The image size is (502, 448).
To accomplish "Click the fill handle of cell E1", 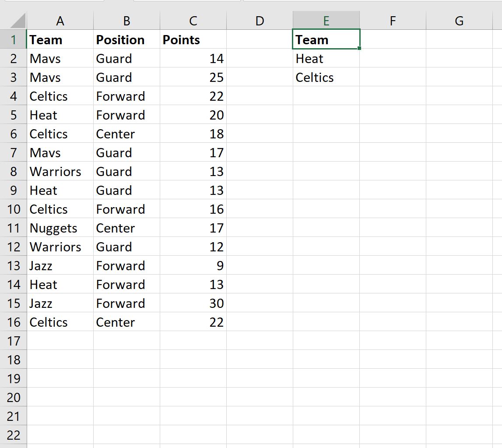I will [x=359, y=48].
